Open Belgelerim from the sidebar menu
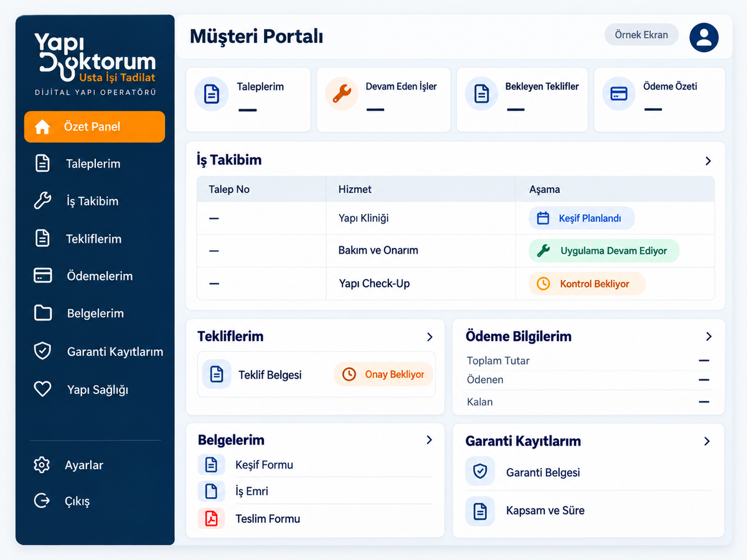 tap(95, 313)
